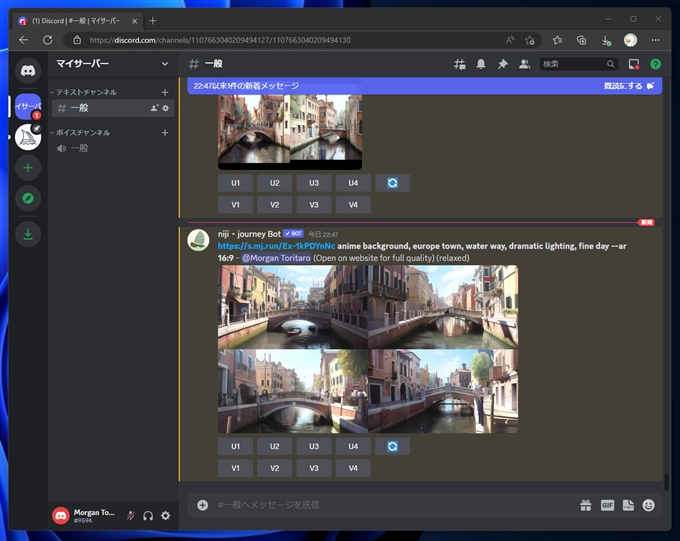Screen dimensions: 680x541
Task: Upscale image U1 in lower grid
Action: [x=235, y=446]
